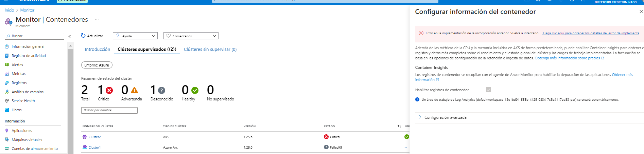The height and width of the screenshot is (154, 644).
Task: Click the 2 Total summary count
Action: pos(85,93)
